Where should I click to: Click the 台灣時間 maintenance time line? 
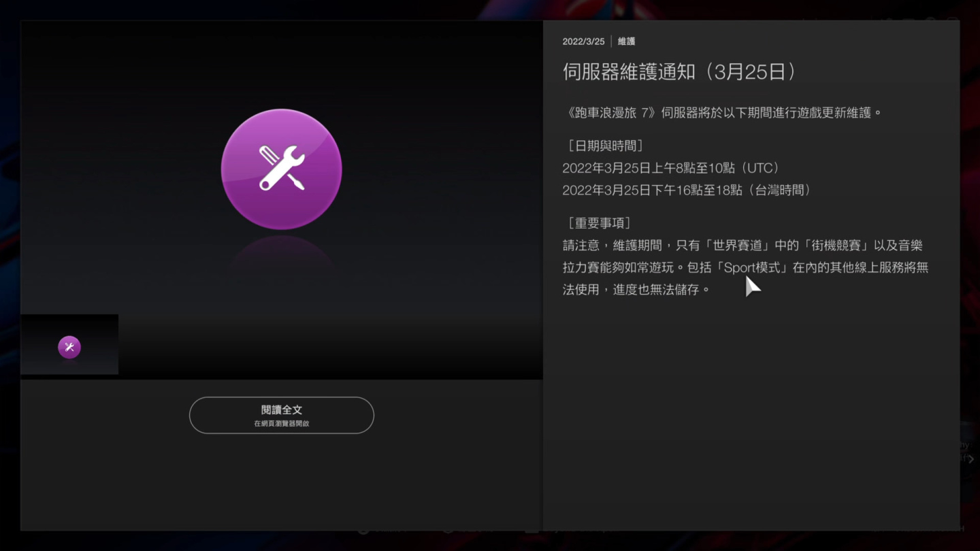687,190
